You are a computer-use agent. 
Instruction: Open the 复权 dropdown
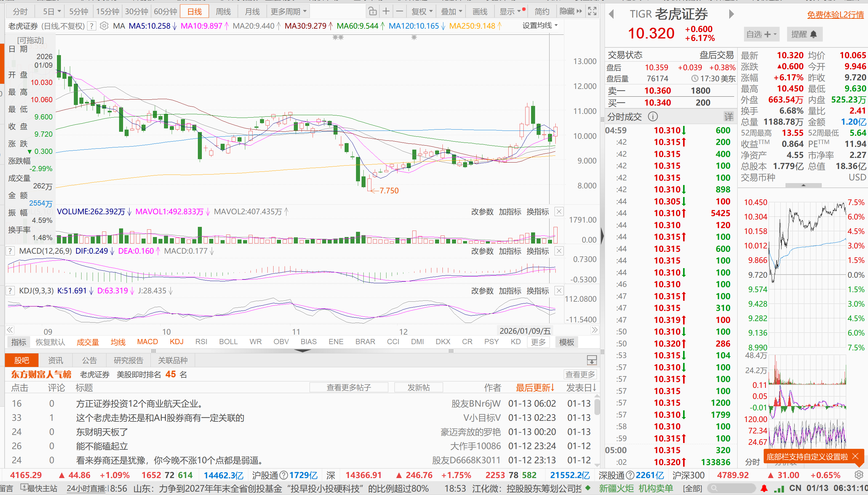[422, 12]
